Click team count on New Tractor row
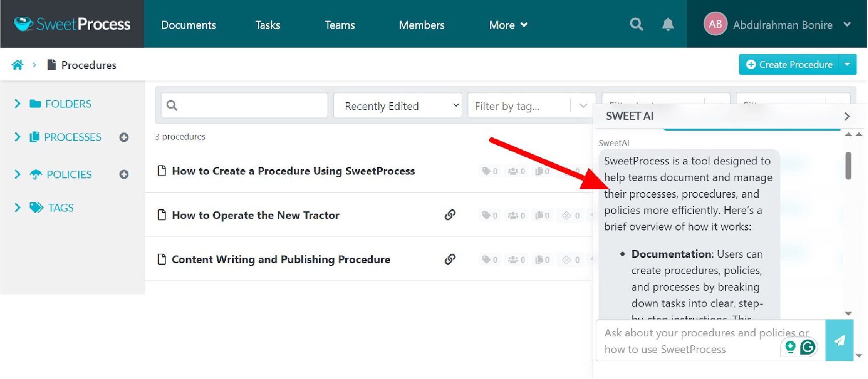The width and height of the screenshot is (868, 379). point(516,215)
